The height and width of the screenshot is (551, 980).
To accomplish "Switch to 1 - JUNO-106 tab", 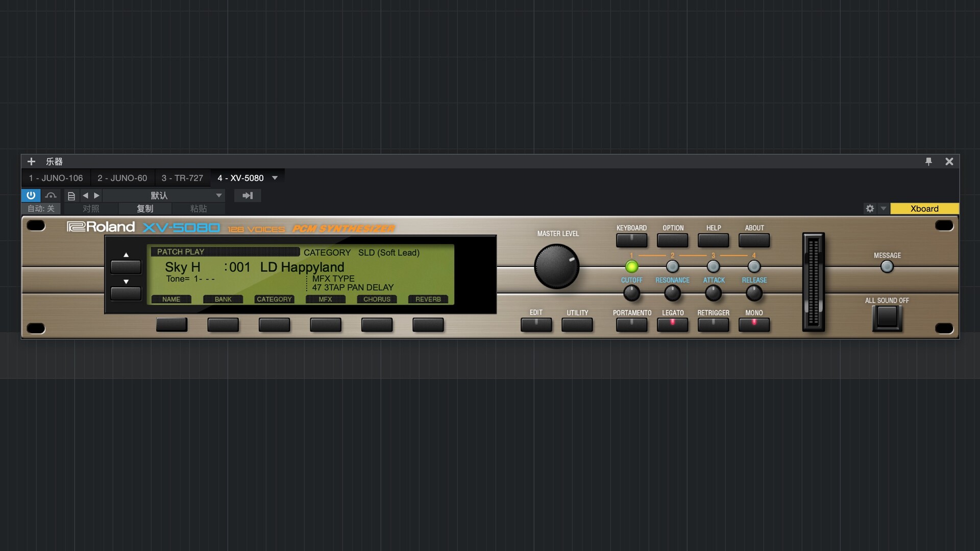I will [56, 178].
